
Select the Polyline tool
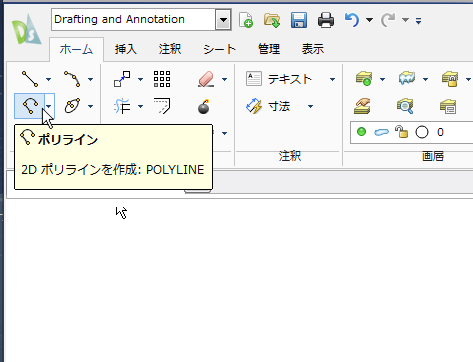pyautogui.click(x=29, y=106)
